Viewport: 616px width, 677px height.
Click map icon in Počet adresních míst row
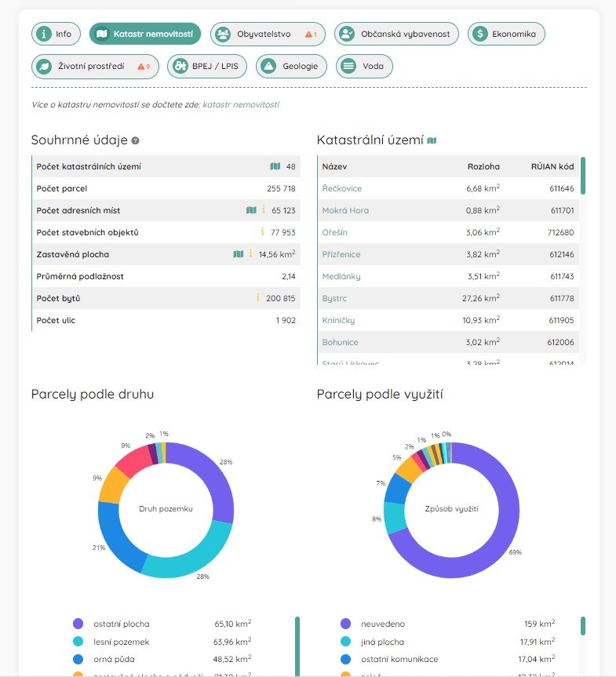251,209
